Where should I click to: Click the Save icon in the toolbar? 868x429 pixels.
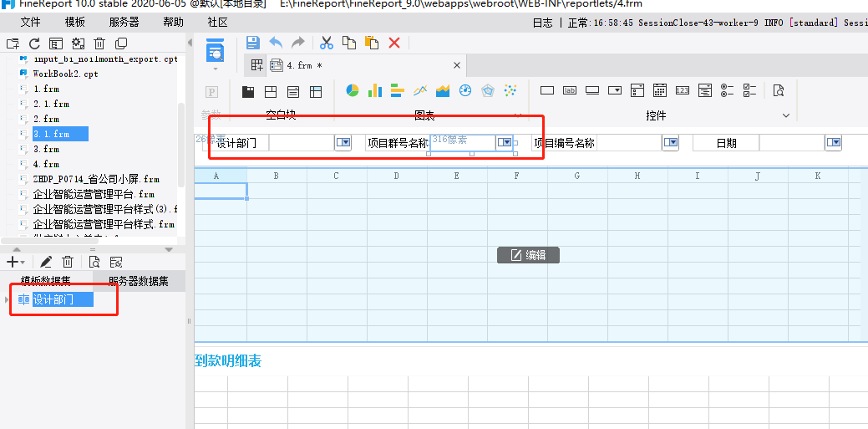(x=253, y=43)
